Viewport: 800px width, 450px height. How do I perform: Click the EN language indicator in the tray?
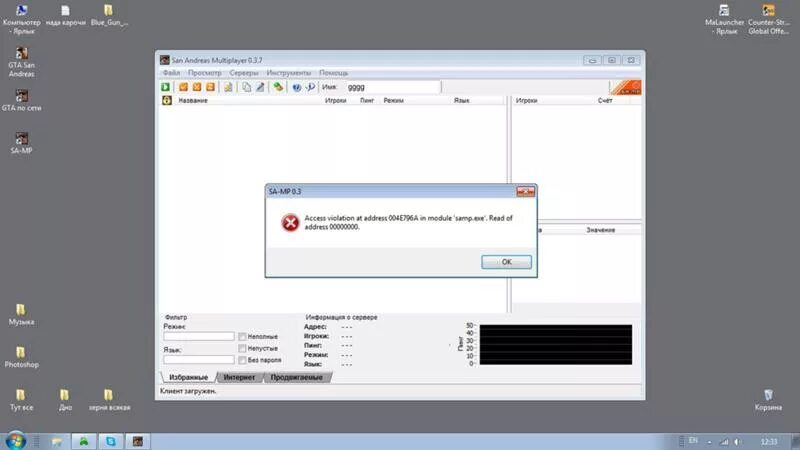tap(693, 441)
